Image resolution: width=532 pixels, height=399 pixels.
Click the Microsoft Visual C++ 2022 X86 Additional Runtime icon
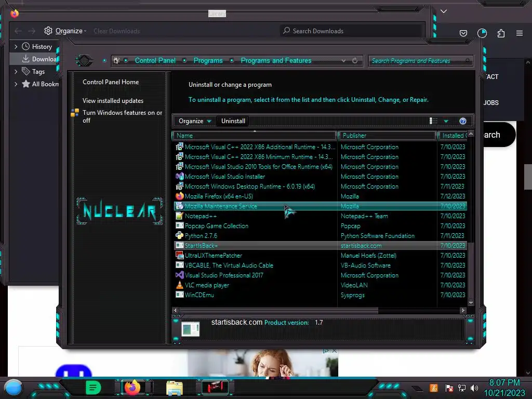[x=179, y=147]
